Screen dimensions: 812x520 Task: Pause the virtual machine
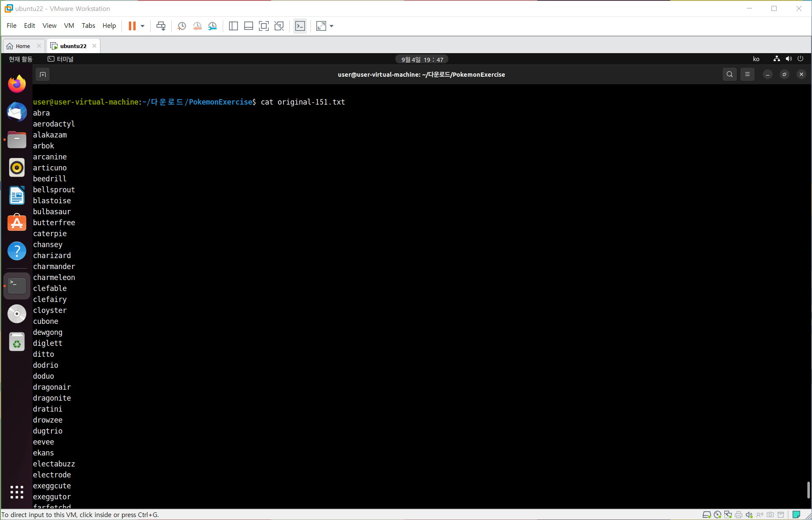pyautogui.click(x=132, y=26)
